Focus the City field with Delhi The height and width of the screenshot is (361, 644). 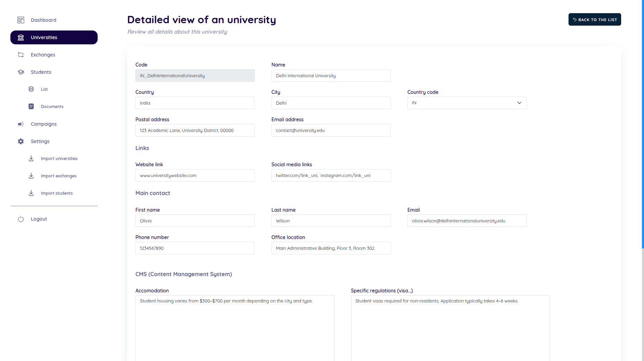point(331,103)
